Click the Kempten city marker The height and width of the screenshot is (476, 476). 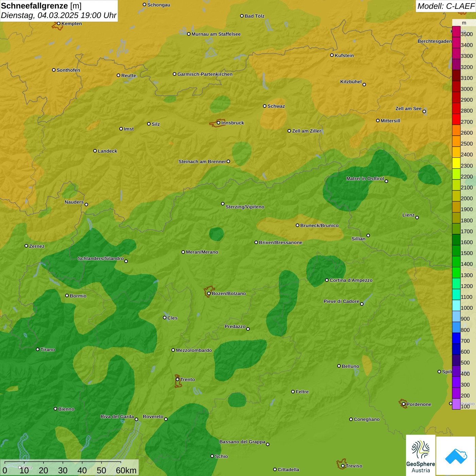pyautogui.click(x=58, y=23)
